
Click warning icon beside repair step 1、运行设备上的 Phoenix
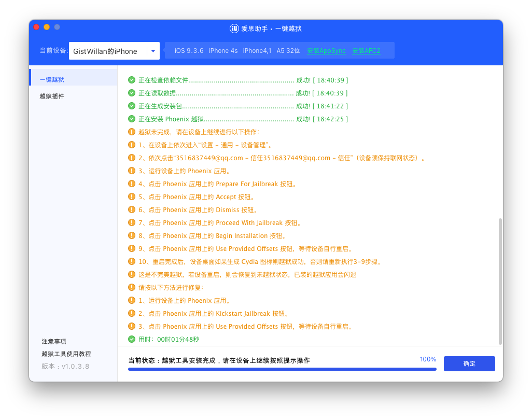coord(132,300)
